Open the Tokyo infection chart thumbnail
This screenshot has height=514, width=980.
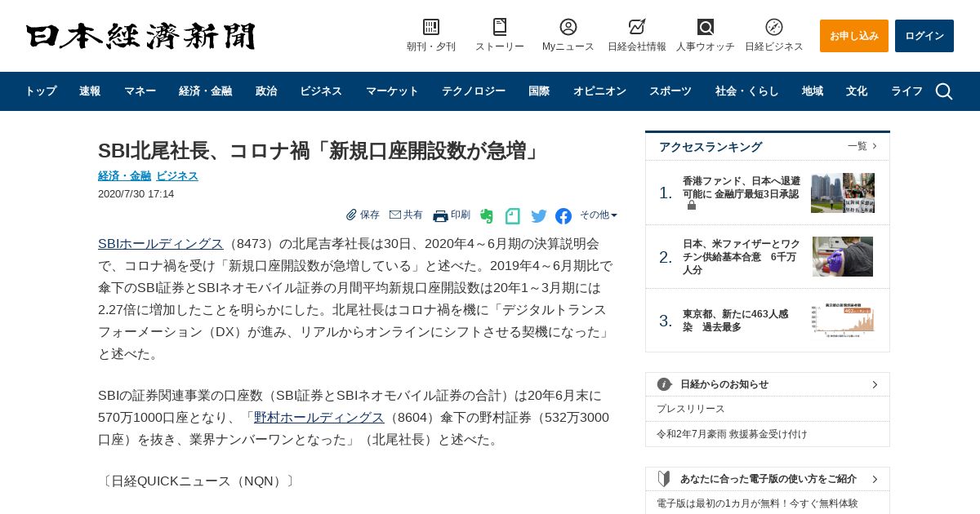click(x=843, y=320)
